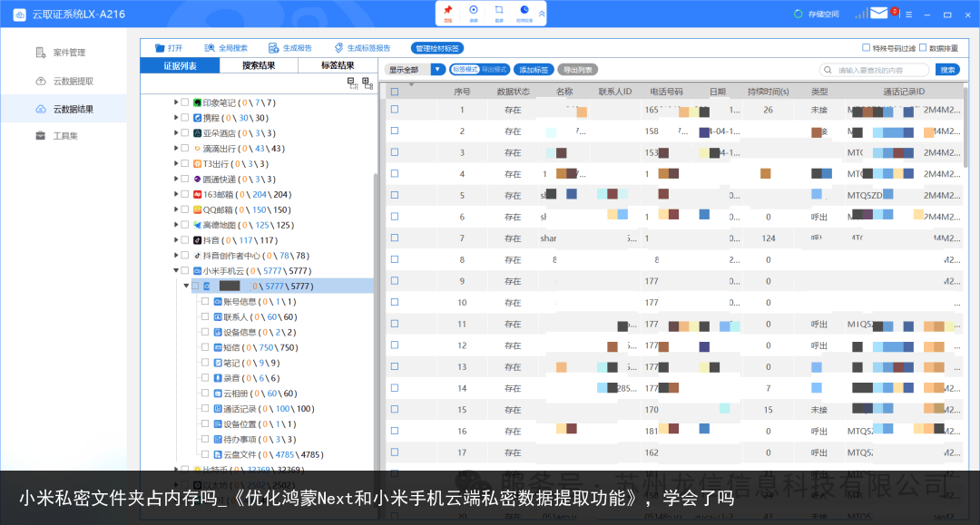Open 工具集 in the sidebar

(57, 136)
